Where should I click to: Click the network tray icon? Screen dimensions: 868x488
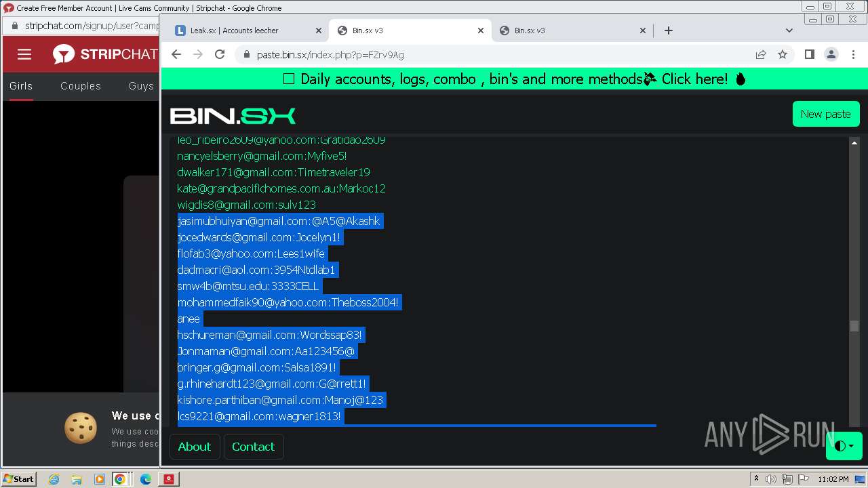pyautogui.click(x=787, y=479)
